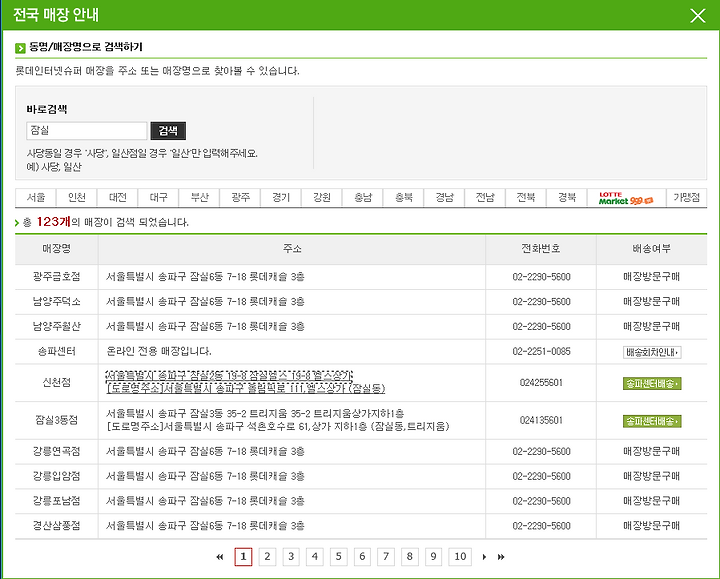Go to page 5

(x=339, y=557)
